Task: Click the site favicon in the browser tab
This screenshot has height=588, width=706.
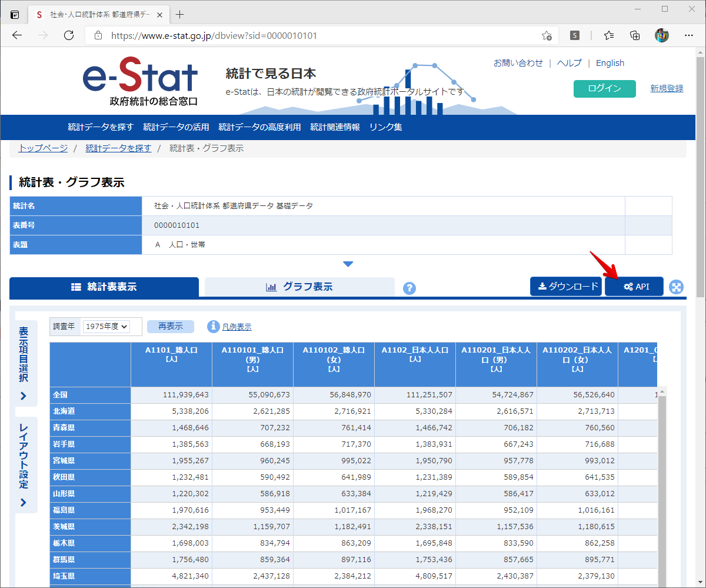Action: tap(38, 14)
